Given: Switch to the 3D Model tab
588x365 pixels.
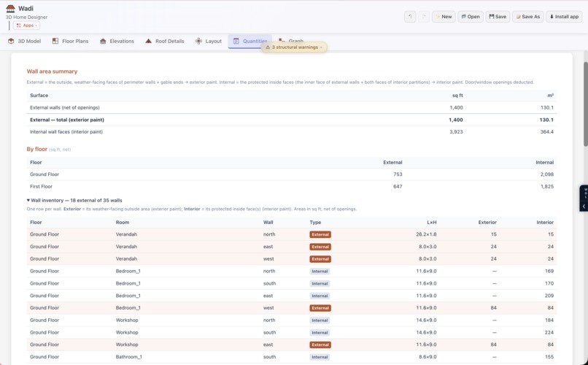Looking at the screenshot, I should pos(24,42).
